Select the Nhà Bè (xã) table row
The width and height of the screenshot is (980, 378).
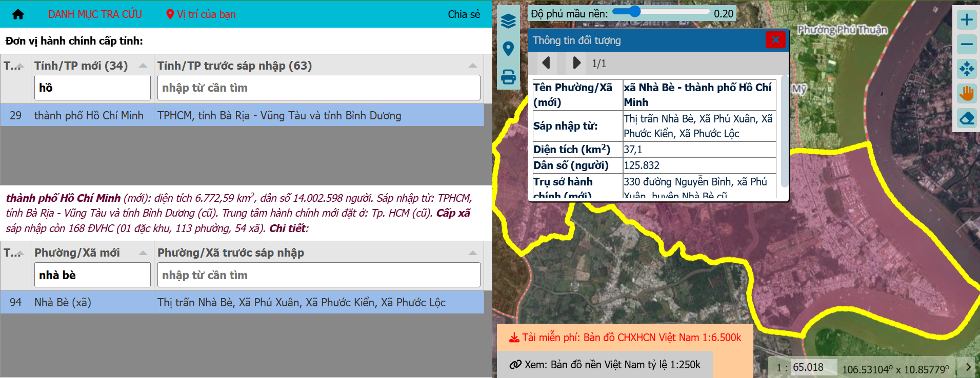(242, 303)
